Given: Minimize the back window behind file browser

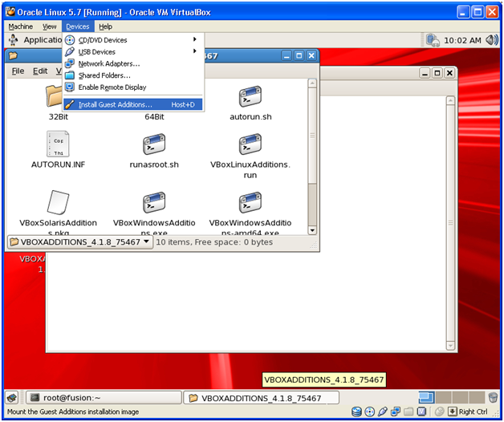Looking at the screenshot, I should pyautogui.click(x=425, y=73).
